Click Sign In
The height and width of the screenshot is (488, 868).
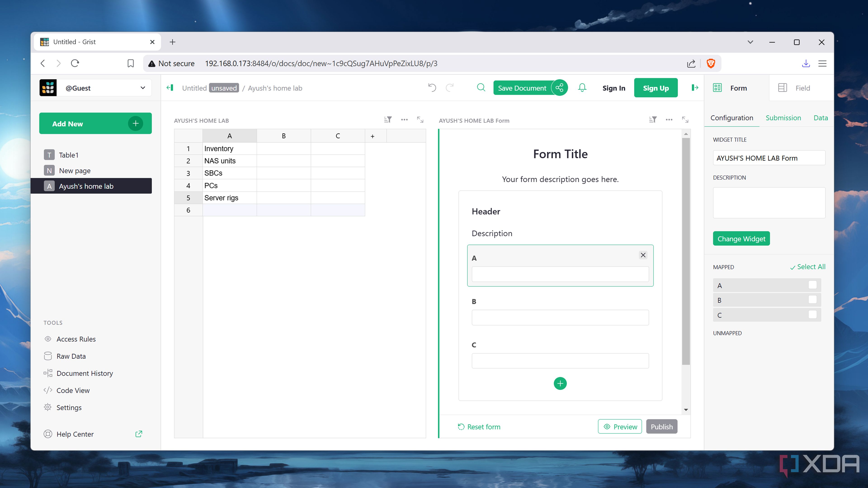(614, 88)
